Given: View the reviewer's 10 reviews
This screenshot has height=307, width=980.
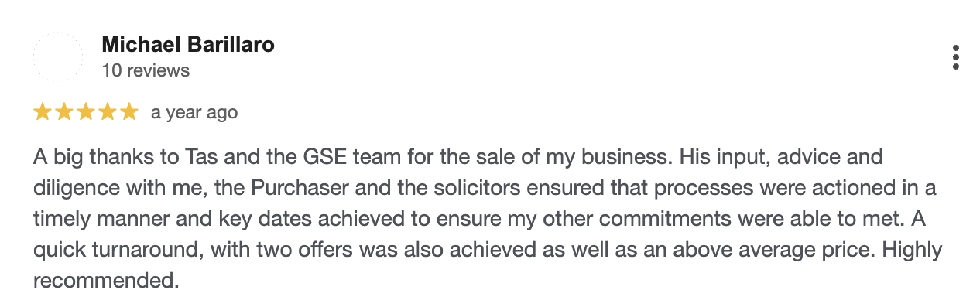Looking at the screenshot, I should click(x=146, y=70).
